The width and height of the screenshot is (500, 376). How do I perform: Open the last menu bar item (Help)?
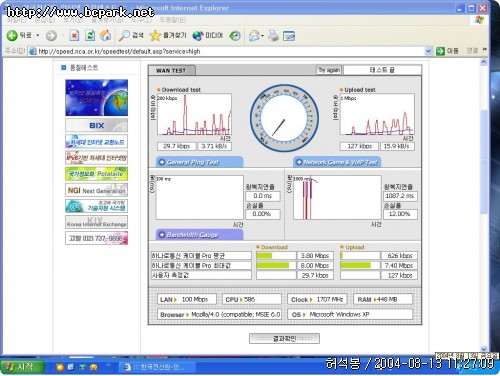point(172,20)
